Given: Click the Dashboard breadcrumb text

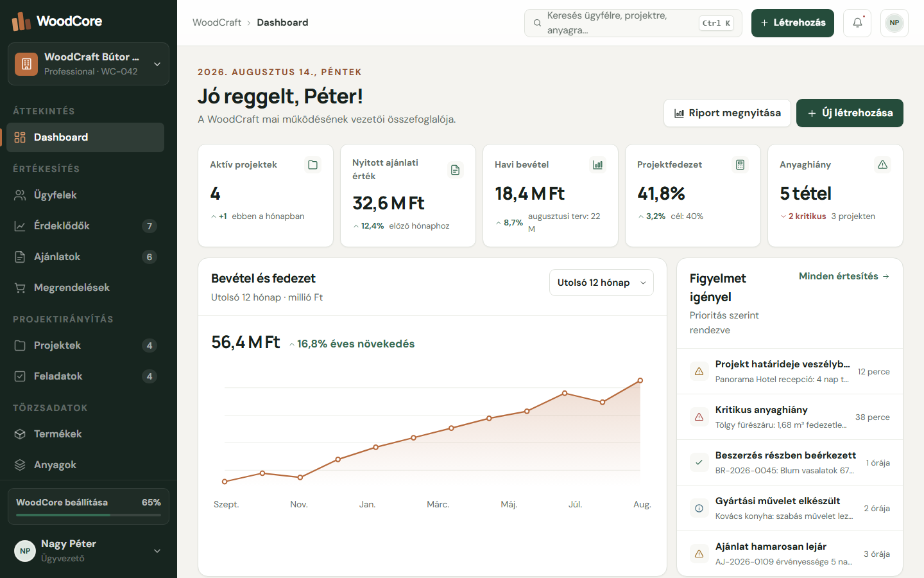Looking at the screenshot, I should tap(282, 22).
